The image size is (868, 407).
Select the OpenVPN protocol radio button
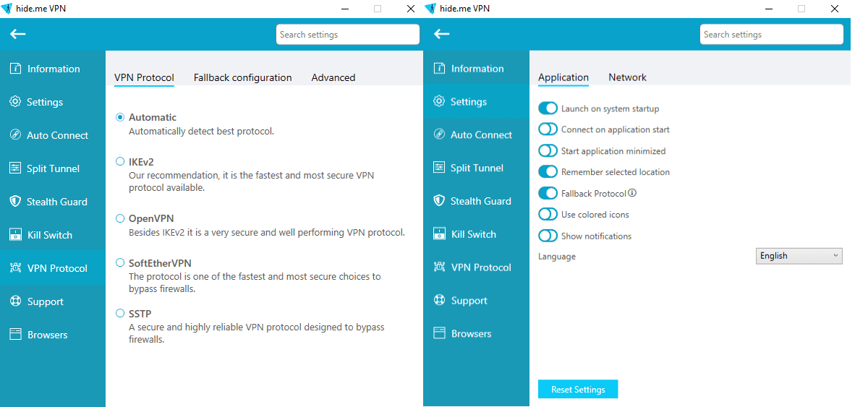click(120, 218)
